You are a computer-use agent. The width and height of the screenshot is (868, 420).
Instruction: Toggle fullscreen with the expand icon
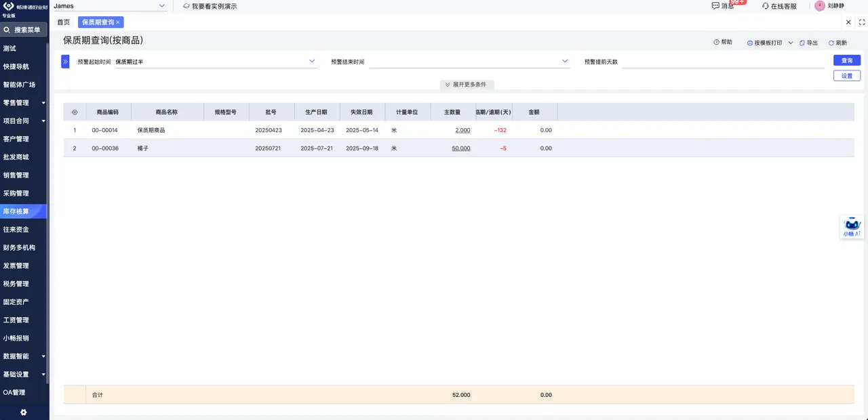coord(862,22)
